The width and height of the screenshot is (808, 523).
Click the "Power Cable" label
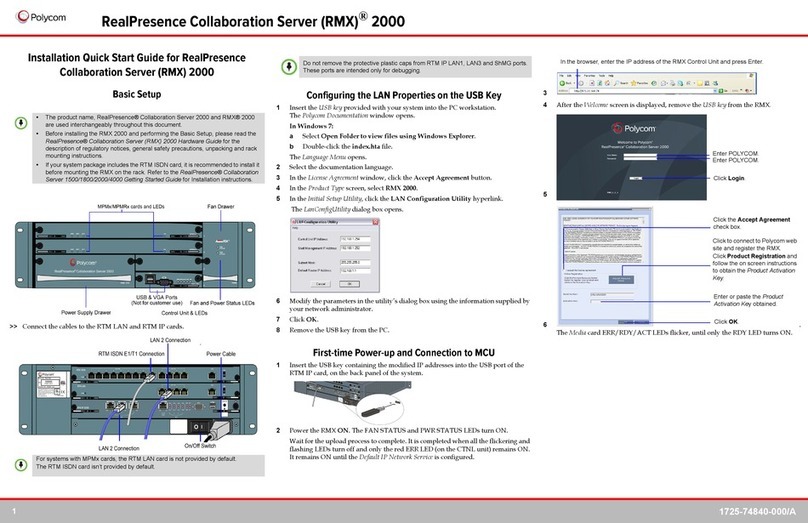221,354
